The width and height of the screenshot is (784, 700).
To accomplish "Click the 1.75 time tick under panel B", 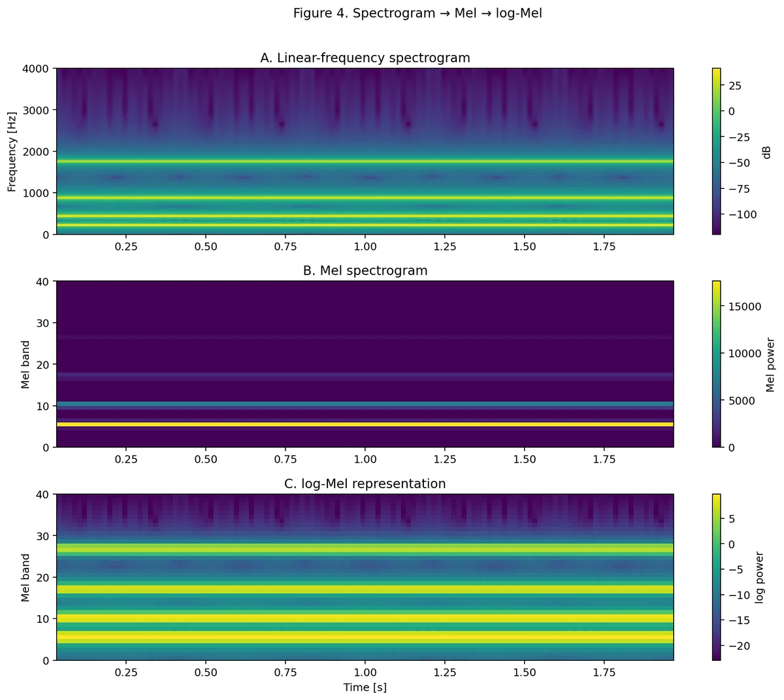I will click(604, 459).
